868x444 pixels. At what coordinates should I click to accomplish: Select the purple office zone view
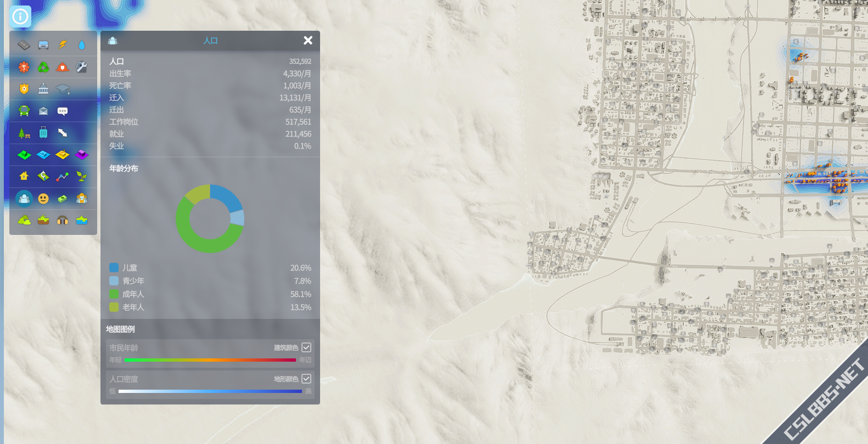[82, 155]
